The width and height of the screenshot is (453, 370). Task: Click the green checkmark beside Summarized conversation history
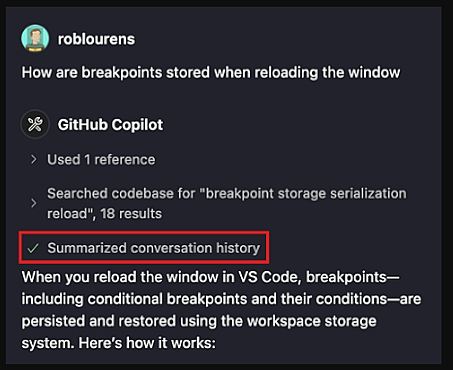pos(33,248)
